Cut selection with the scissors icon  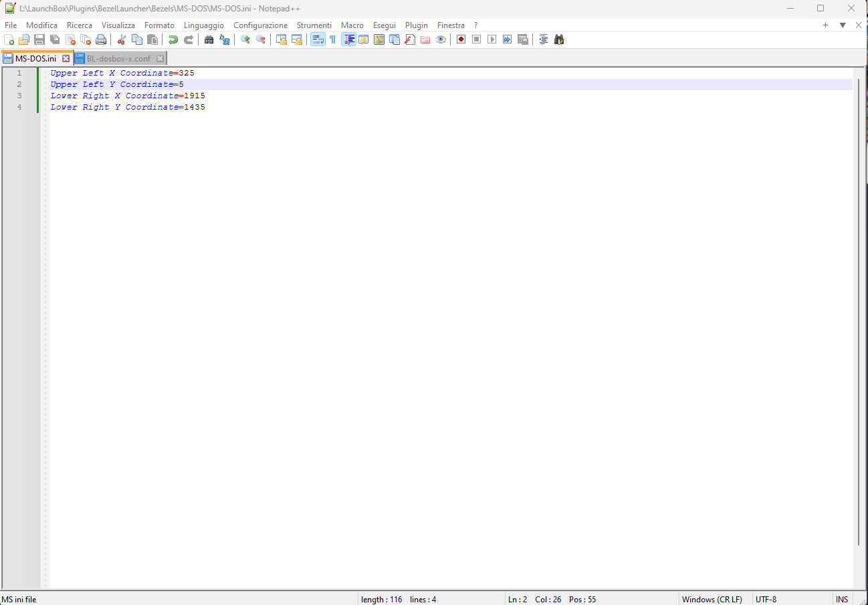tap(122, 39)
